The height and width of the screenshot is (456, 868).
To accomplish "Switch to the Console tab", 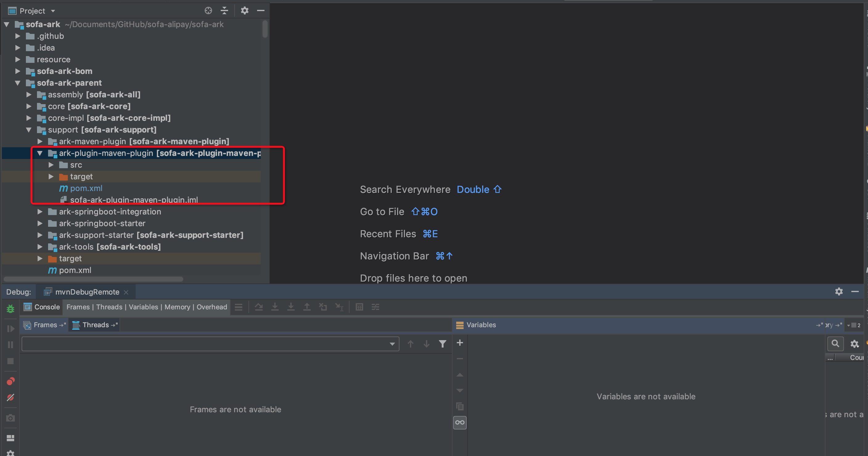I will click(x=42, y=307).
